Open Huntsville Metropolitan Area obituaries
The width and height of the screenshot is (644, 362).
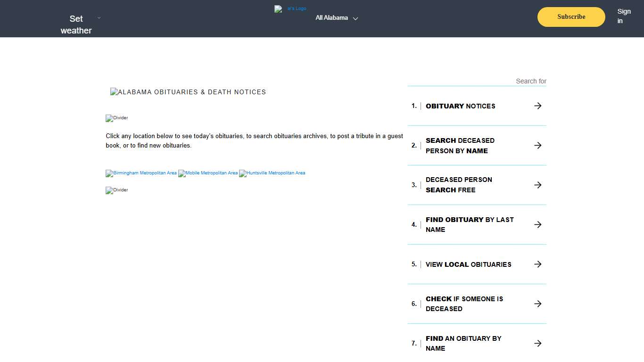[x=272, y=173]
